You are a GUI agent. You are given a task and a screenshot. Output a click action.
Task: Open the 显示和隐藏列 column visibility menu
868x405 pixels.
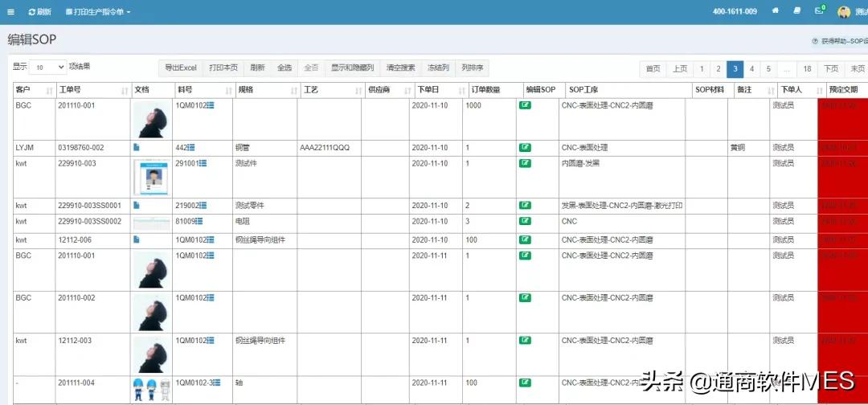[353, 68]
